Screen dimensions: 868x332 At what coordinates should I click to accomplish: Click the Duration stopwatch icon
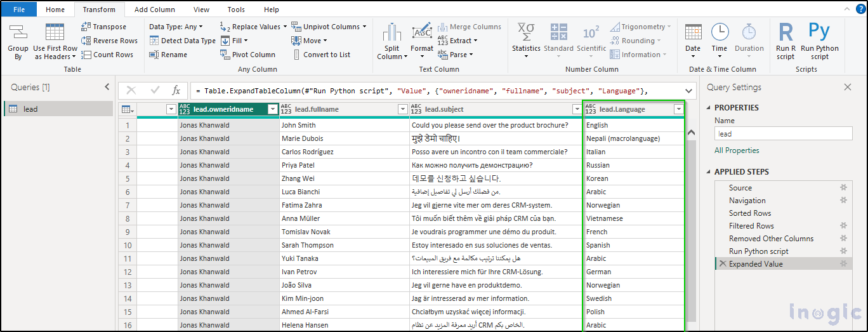[749, 32]
